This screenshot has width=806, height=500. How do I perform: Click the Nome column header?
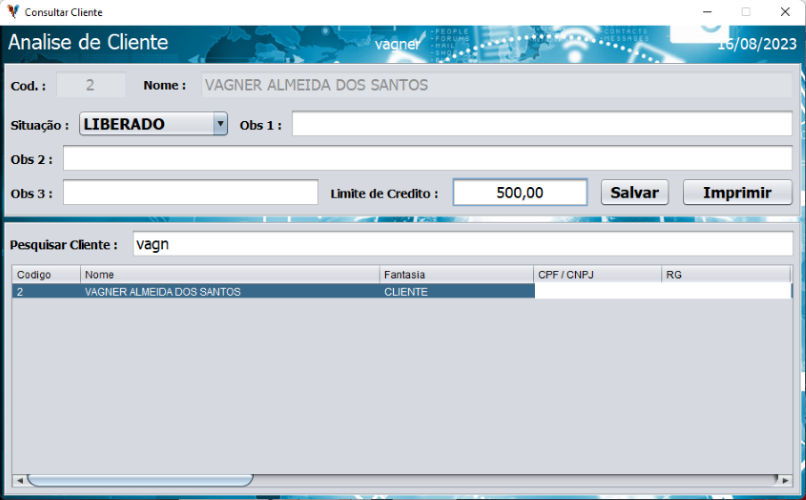pyautogui.click(x=230, y=274)
